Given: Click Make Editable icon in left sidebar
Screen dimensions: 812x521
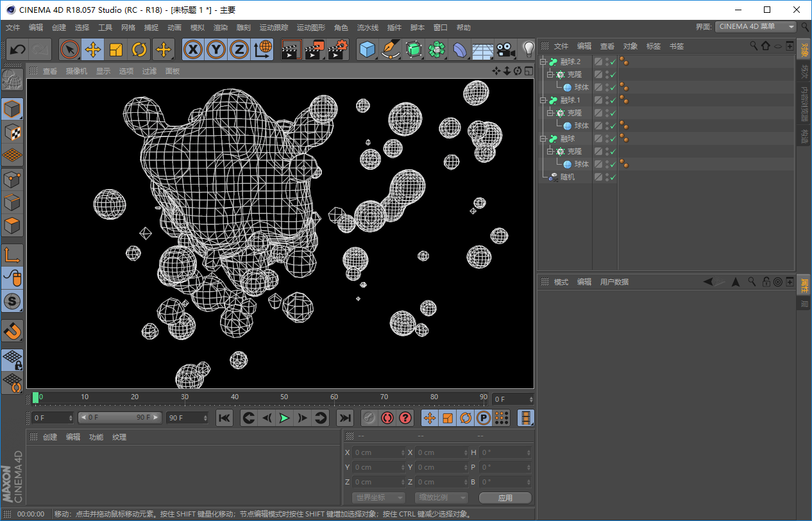Looking at the screenshot, I should click(12, 79).
